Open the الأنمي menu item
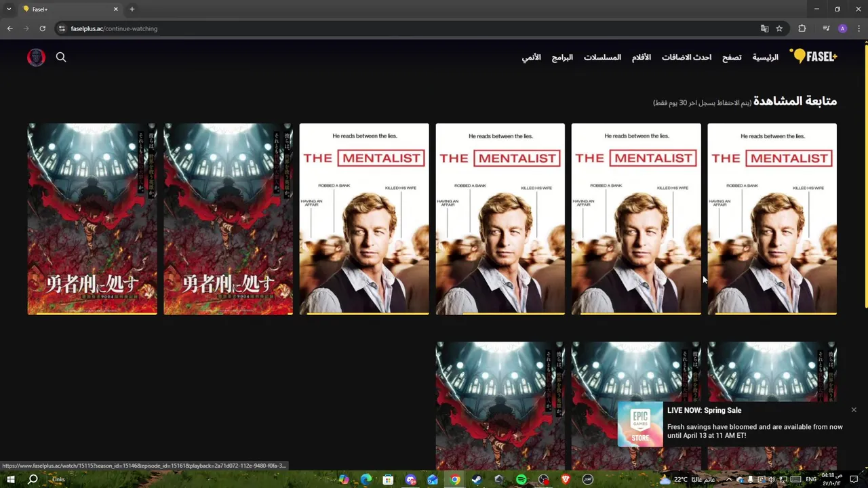868x488 pixels. click(x=531, y=58)
